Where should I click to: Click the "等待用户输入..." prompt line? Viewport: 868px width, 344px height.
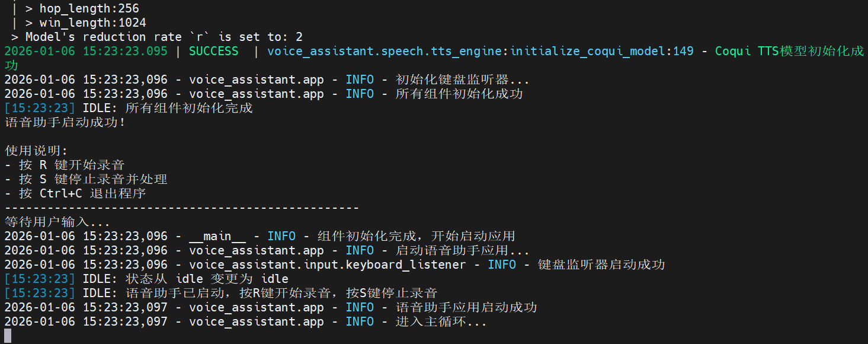(x=57, y=222)
